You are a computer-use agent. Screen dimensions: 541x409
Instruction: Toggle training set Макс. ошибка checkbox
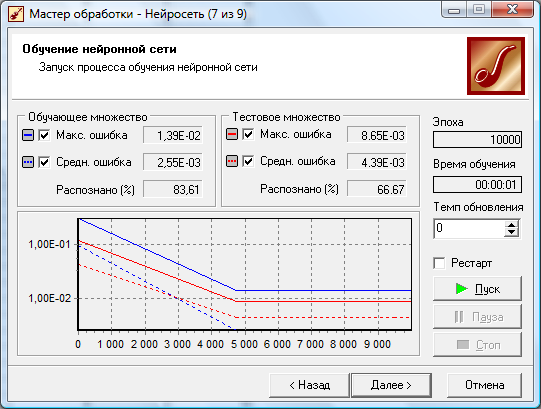click(x=45, y=135)
